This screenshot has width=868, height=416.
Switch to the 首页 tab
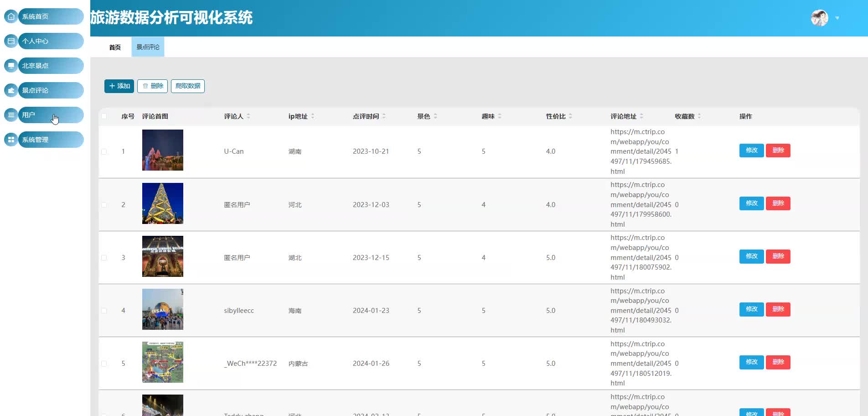click(115, 47)
